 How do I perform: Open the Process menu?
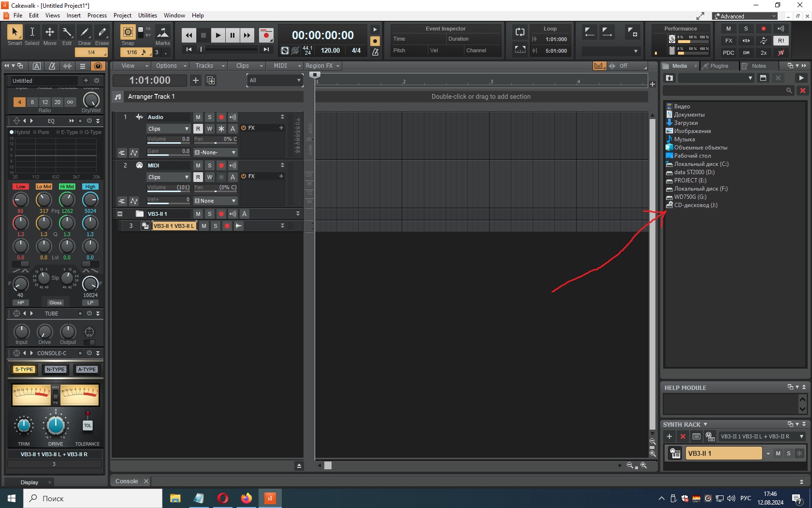[97, 15]
